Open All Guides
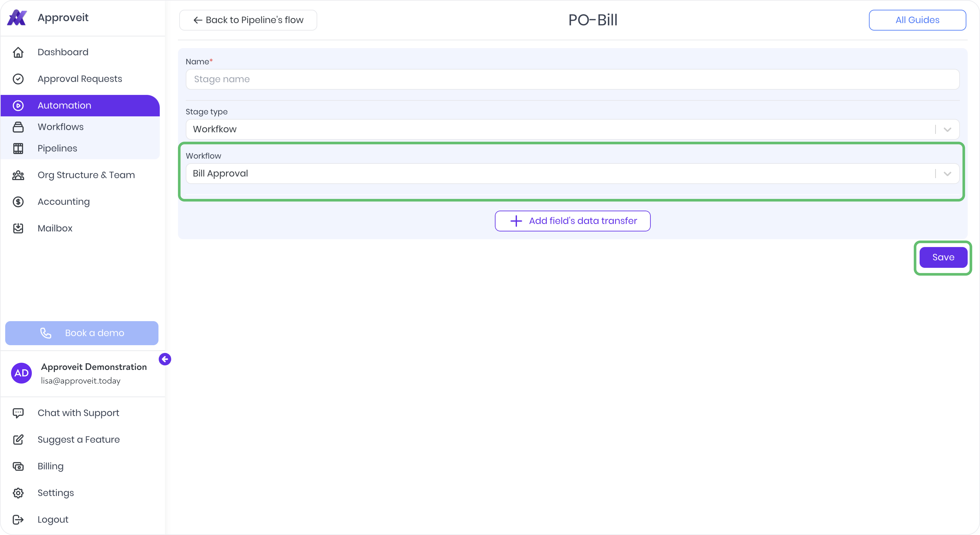The width and height of the screenshot is (980, 535). click(x=917, y=20)
